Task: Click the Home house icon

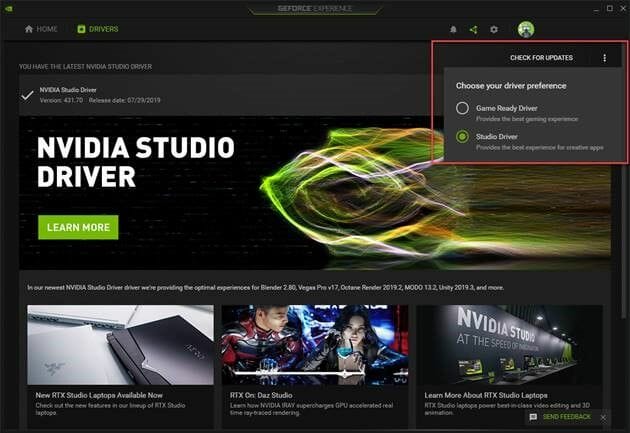Action: [29, 29]
